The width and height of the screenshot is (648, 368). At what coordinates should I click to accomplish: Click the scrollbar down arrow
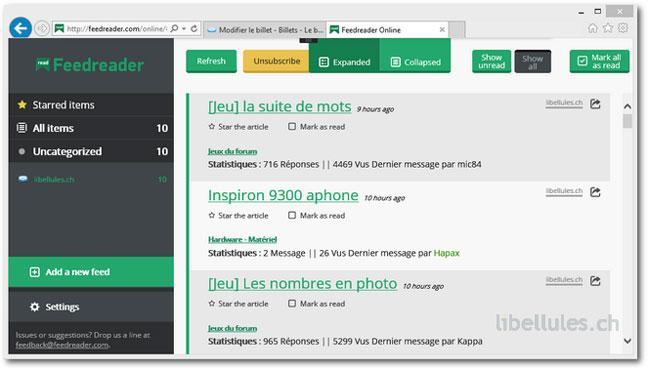pos(627,341)
